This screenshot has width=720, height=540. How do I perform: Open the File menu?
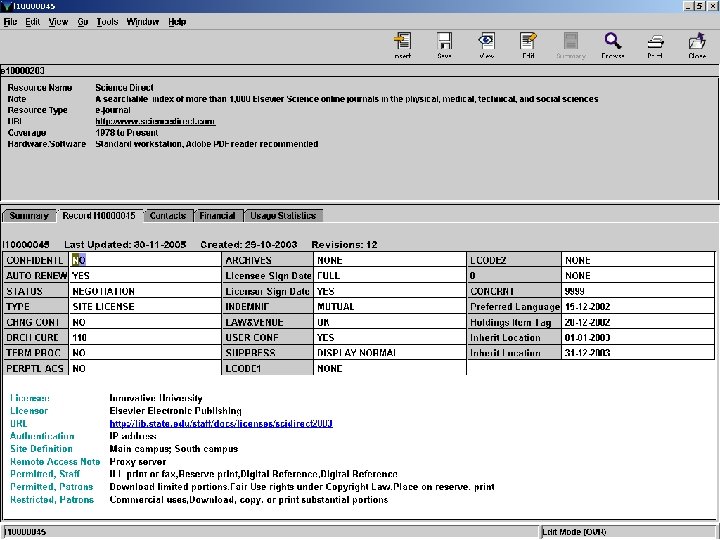[x=10, y=22]
